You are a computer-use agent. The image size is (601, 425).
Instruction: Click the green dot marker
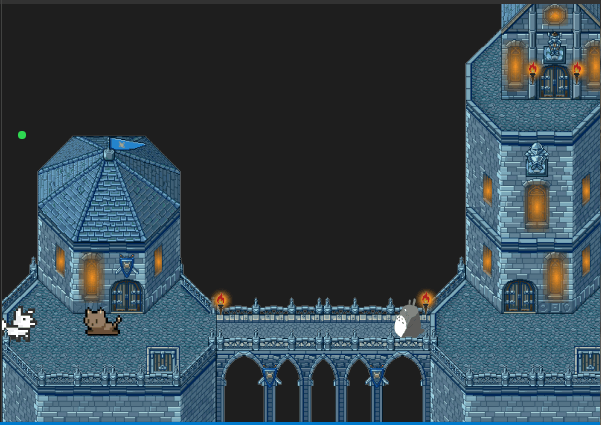(22, 135)
